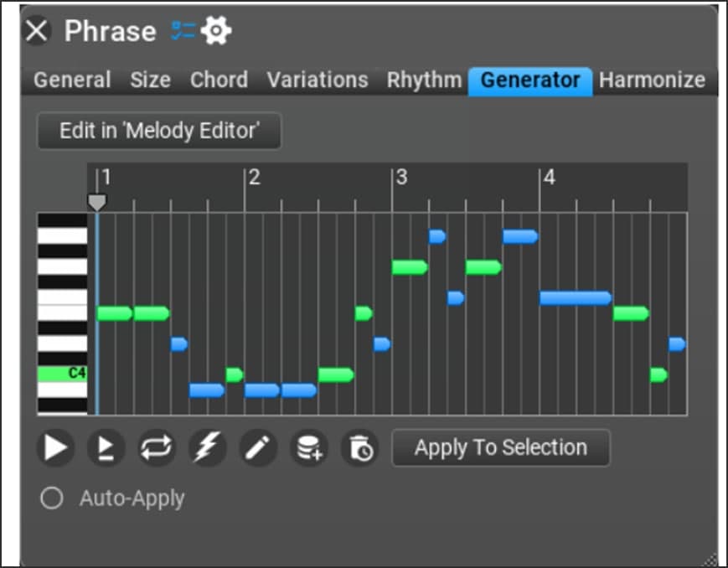This screenshot has height=568, width=728.
Task: Open the Harmonize tab
Action: pyautogui.click(x=652, y=80)
